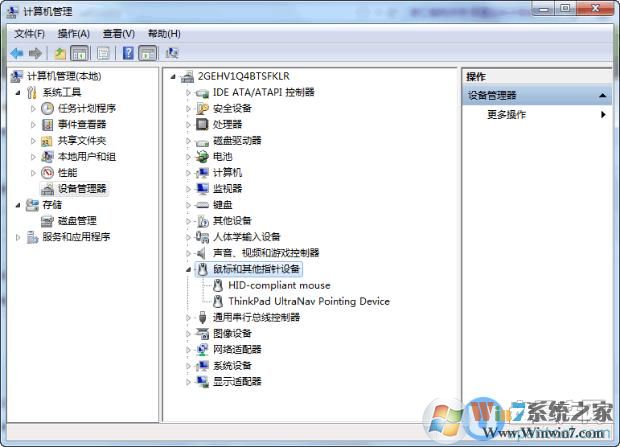Click the Back arrow toolbar icon
This screenshot has width=620, height=447.
17,53
